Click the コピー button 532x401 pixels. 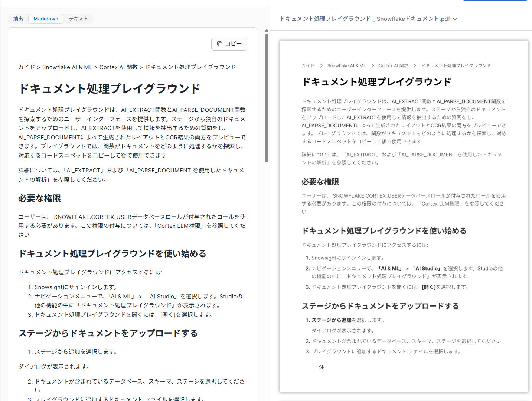(x=229, y=44)
